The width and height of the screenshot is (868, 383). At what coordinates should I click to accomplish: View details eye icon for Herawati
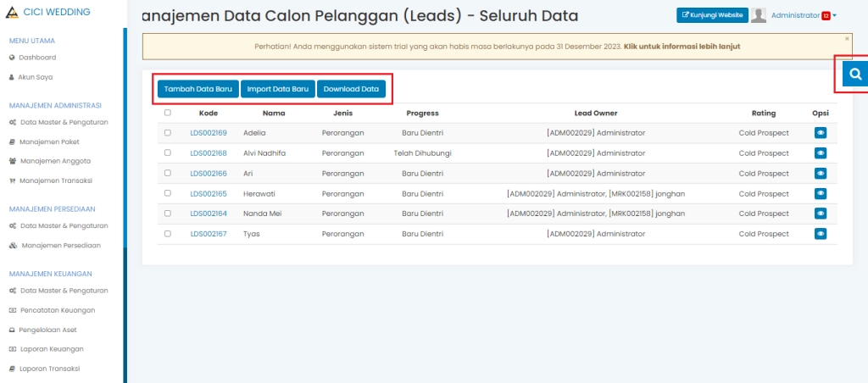[821, 193]
